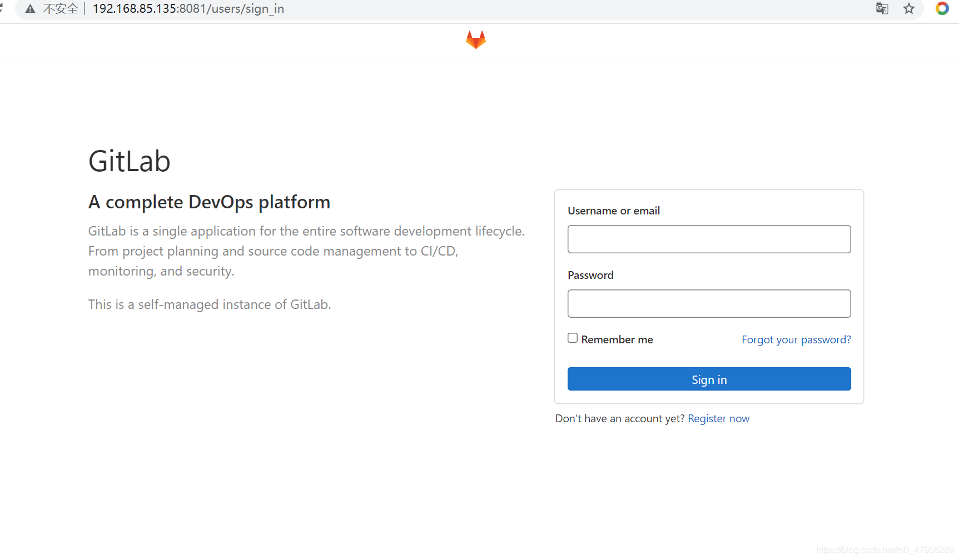Click 'This is a self-managed instance of GitLab.'
959x560 pixels.
pyautogui.click(x=210, y=304)
